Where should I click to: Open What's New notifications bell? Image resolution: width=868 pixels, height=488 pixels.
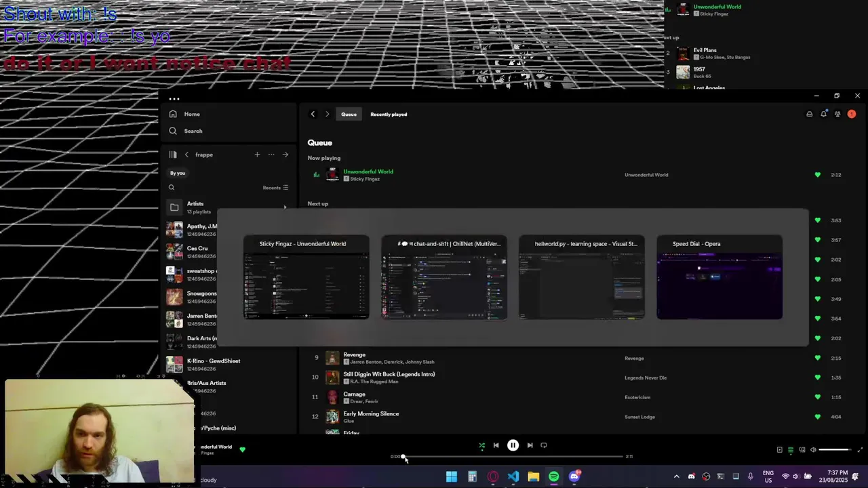pyautogui.click(x=823, y=114)
